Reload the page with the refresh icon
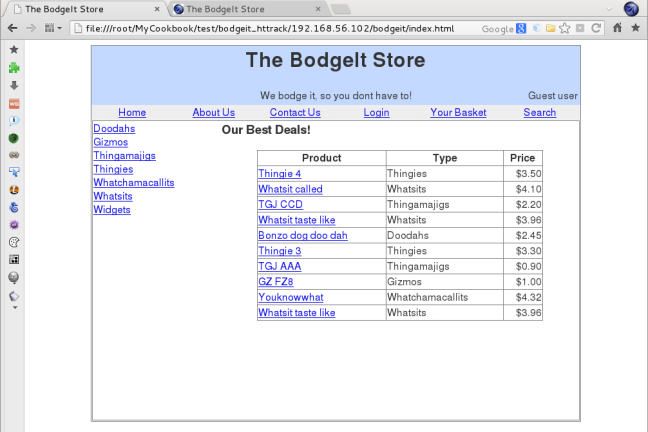This screenshot has height=432, width=648. (x=596, y=28)
